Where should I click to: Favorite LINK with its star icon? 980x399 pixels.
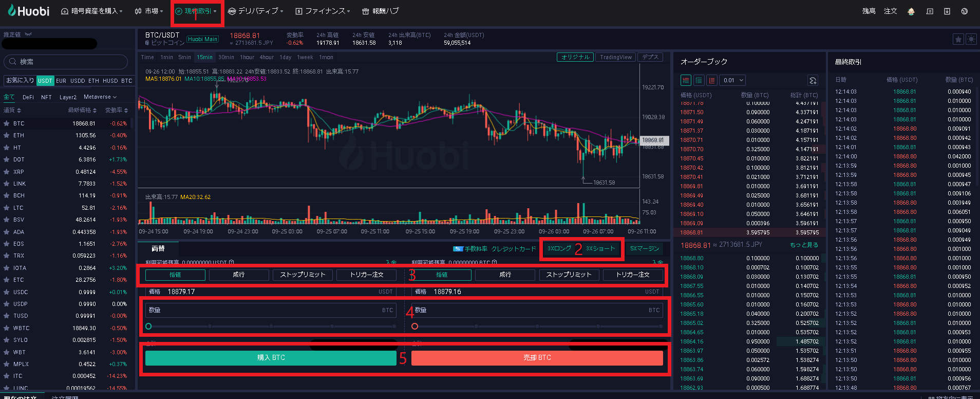tap(7, 184)
